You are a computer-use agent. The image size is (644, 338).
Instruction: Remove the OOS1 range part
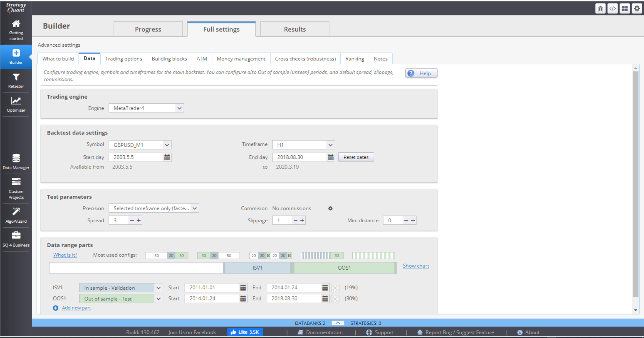[335, 298]
